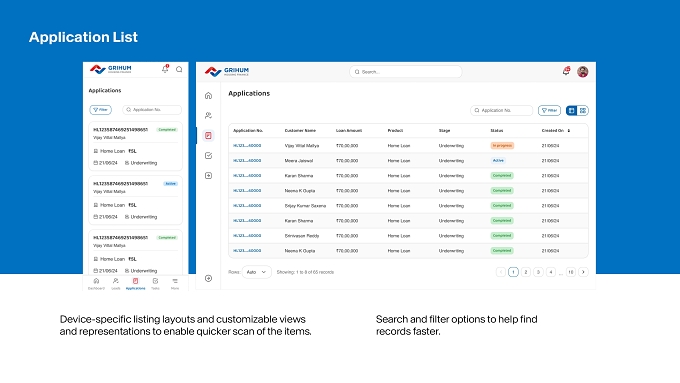Screen dimensions: 680x383
Task: Open the Rows per page Auto dropdown
Action: point(256,272)
